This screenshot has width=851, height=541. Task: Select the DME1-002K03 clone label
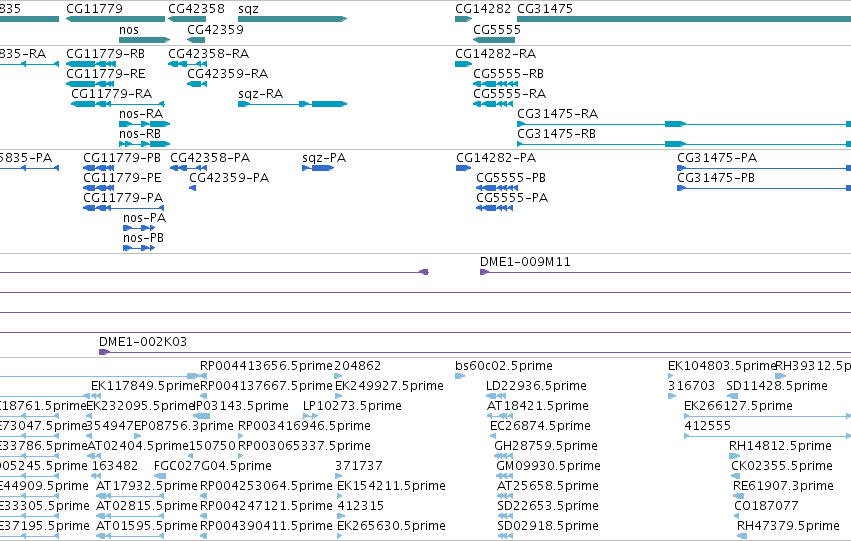[143, 342]
